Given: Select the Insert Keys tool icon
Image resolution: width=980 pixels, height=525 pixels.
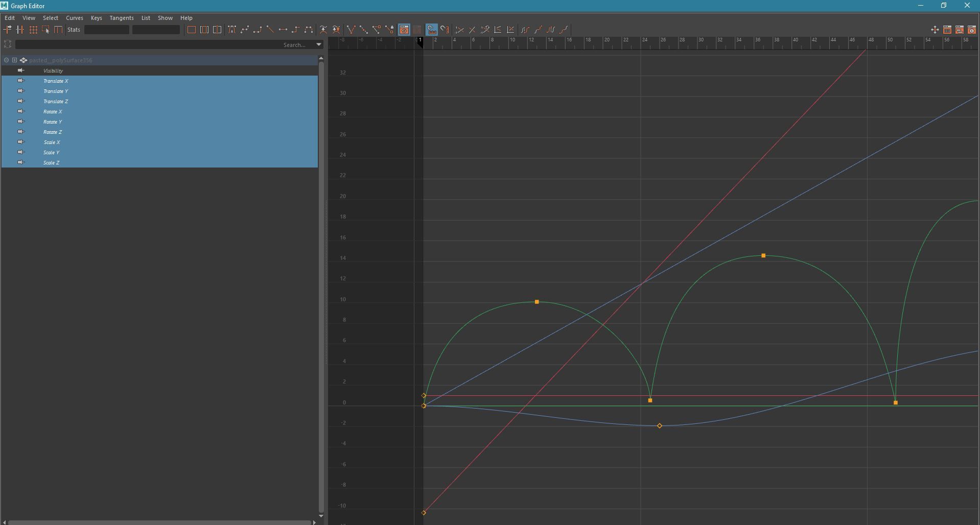Looking at the screenshot, I should click(x=20, y=30).
